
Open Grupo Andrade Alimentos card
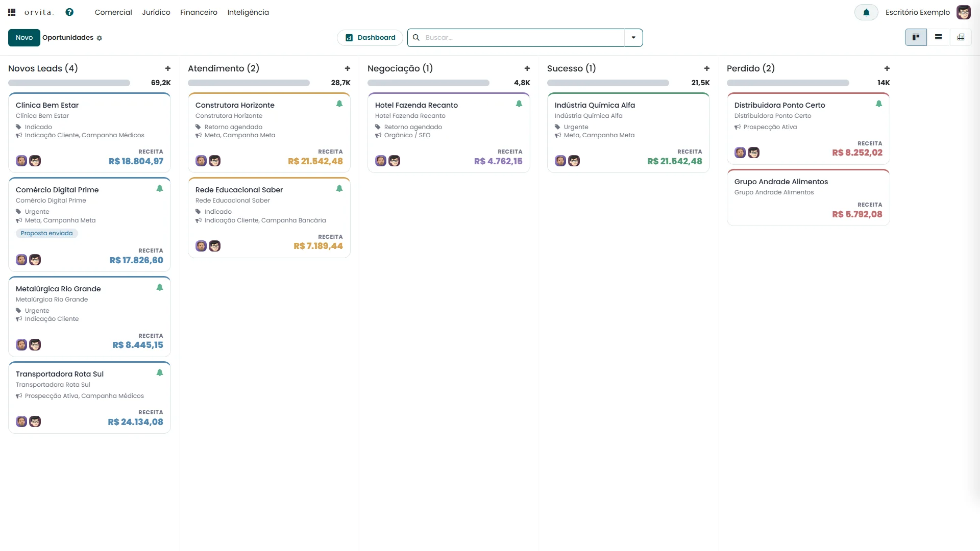[808, 197]
